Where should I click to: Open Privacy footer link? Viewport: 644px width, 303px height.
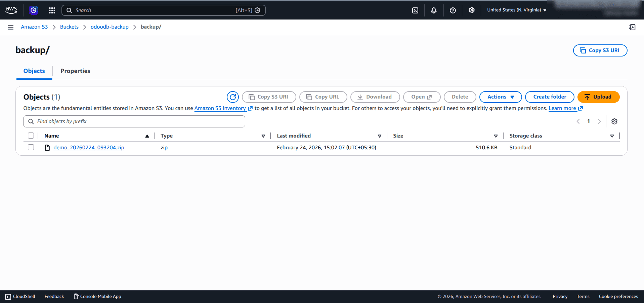coord(560,297)
